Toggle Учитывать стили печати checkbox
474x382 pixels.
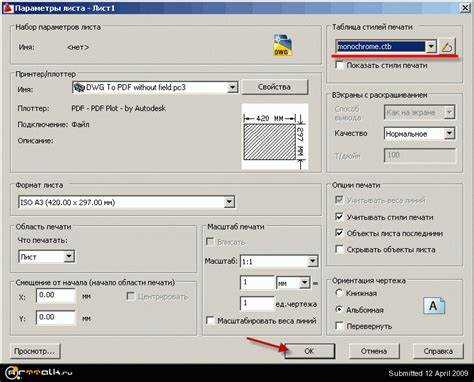tap(339, 217)
